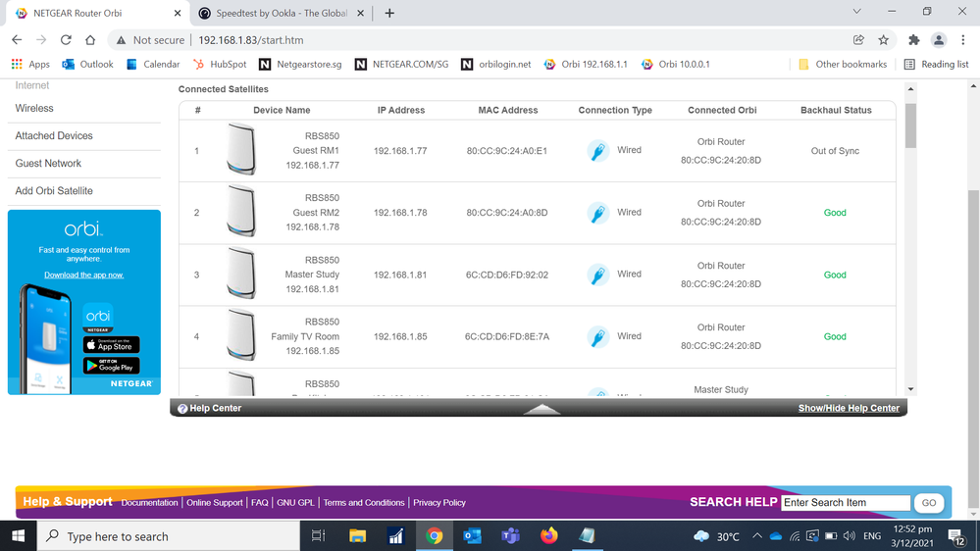Click the wired connection icon for Guest RM1

click(597, 151)
